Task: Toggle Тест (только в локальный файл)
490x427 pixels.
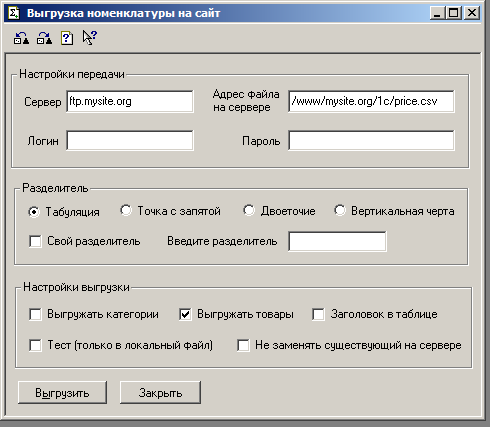Action: coord(35,345)
